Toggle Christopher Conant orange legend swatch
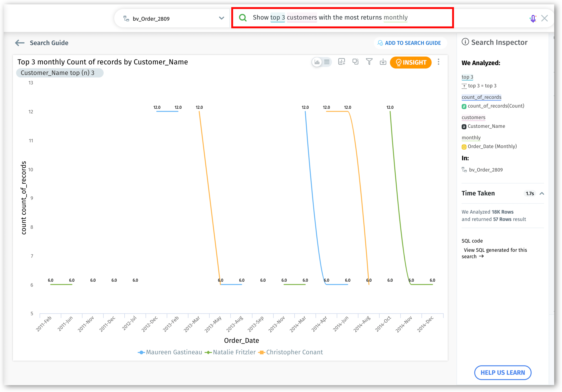 (262, 352)
